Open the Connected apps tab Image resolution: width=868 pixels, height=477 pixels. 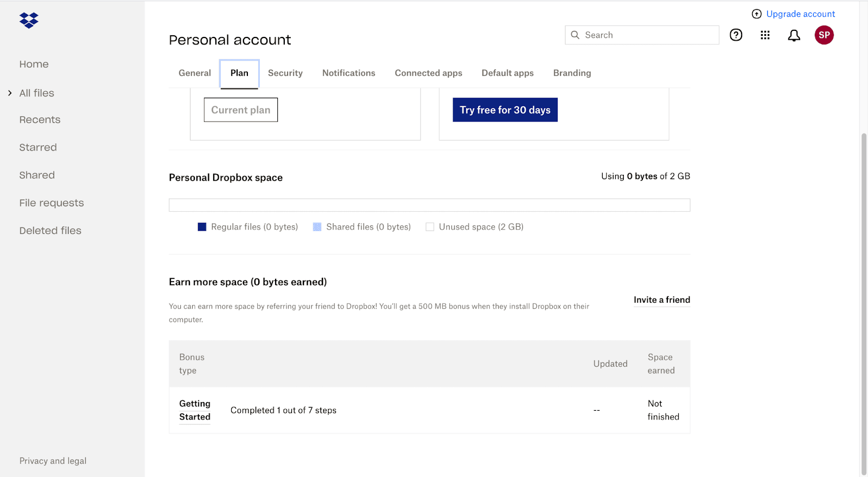pos(429,73)
